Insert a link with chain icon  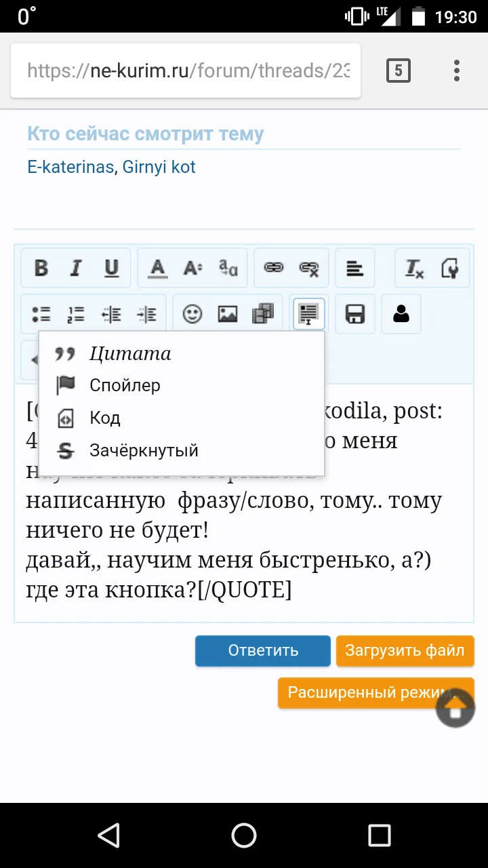(274, 269)
